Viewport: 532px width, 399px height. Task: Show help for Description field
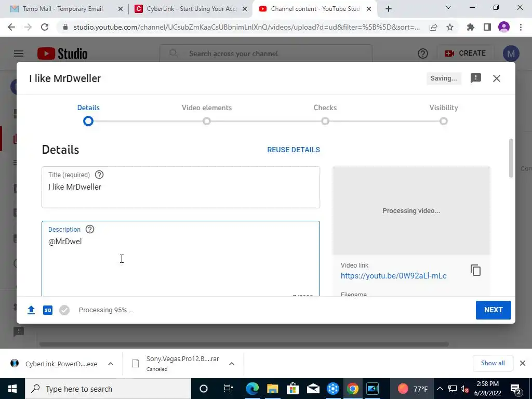89,229
